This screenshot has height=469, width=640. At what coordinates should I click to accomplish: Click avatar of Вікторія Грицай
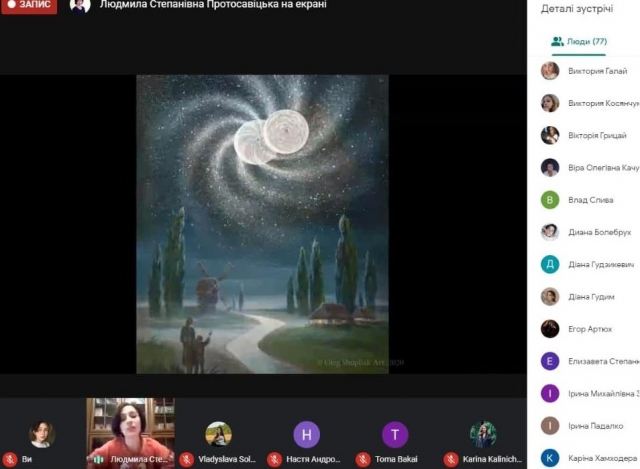(x=550, y=136)
